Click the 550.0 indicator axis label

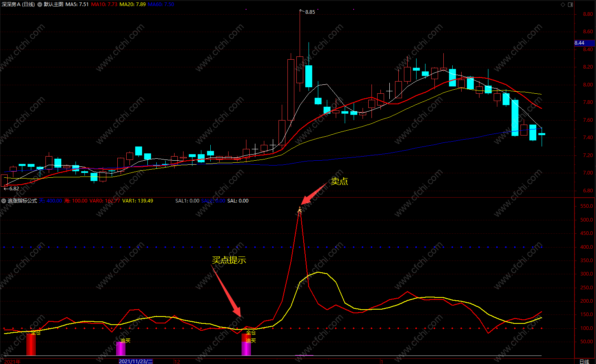(x=586, y=206)
